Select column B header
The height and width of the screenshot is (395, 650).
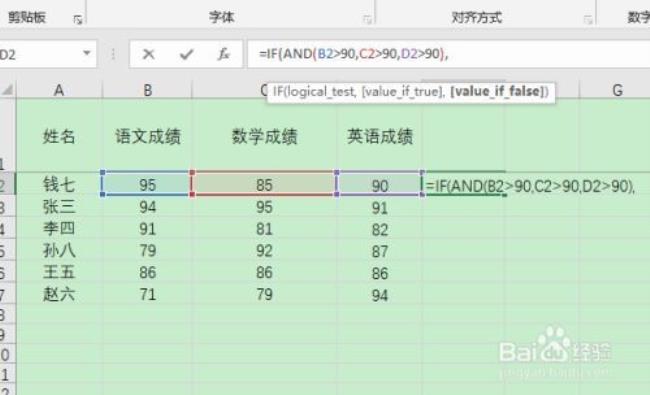(x=147, y=90)
